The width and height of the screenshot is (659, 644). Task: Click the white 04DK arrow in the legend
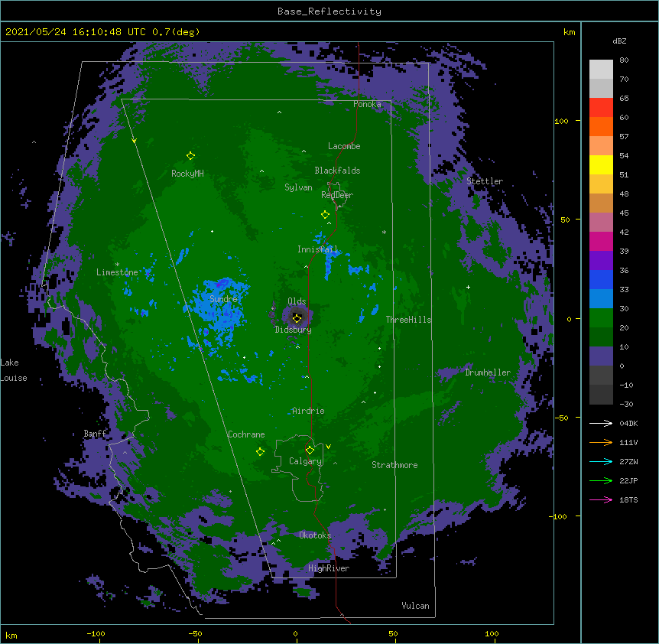(x=601, y=423)
